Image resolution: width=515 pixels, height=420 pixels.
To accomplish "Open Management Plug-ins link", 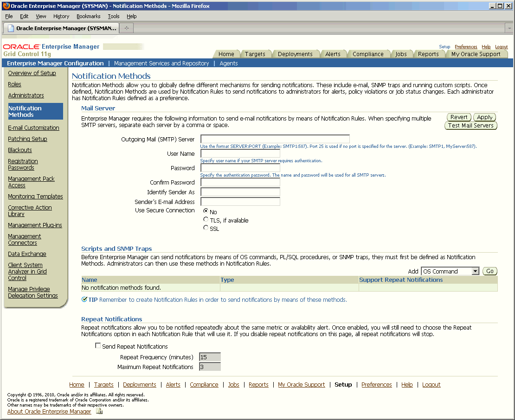I will [x=35, y=225].
